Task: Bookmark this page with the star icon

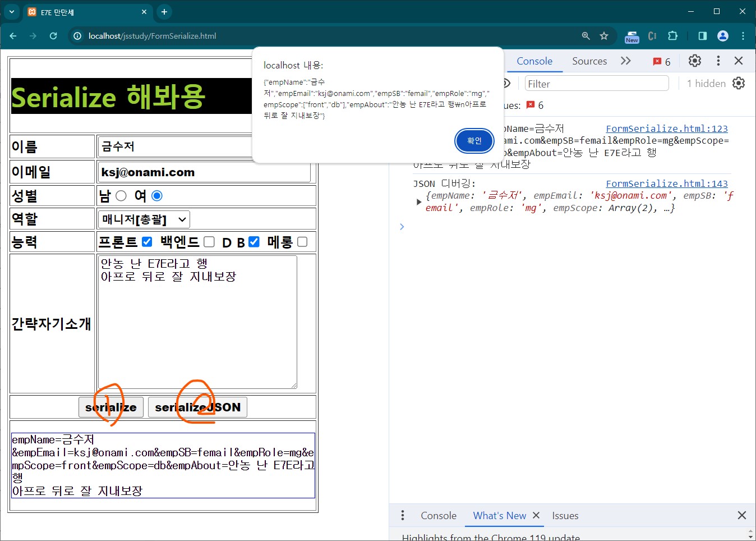Action: (604, 36)
